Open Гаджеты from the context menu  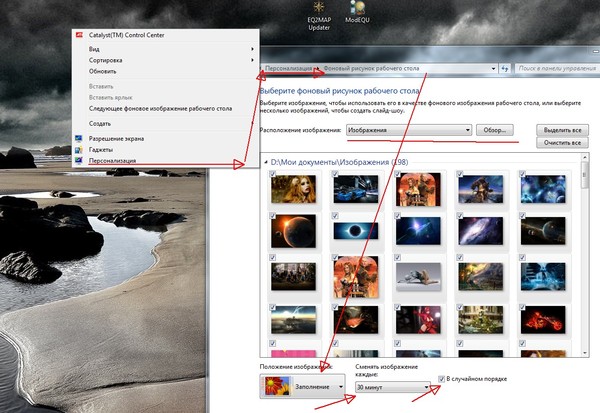coord(101,150)
